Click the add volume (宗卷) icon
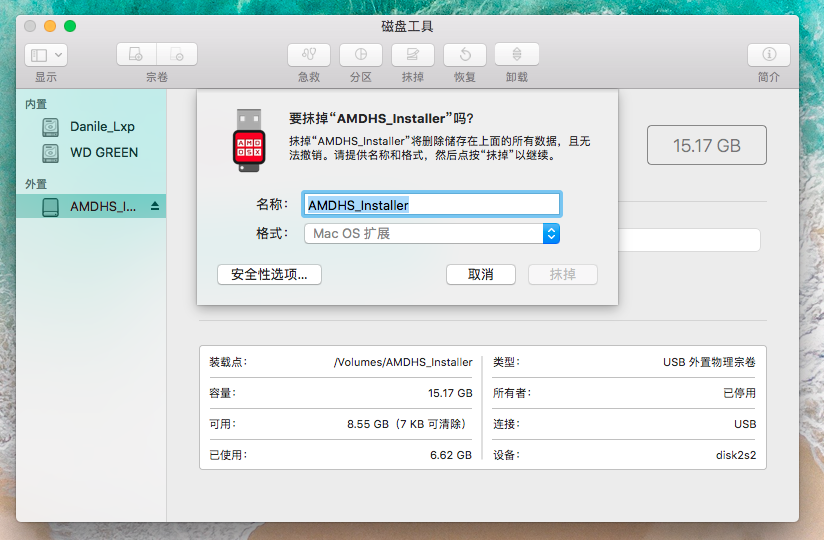Viewport: 824px width, 540px height. pyautogui.click(x=137, y=55)
